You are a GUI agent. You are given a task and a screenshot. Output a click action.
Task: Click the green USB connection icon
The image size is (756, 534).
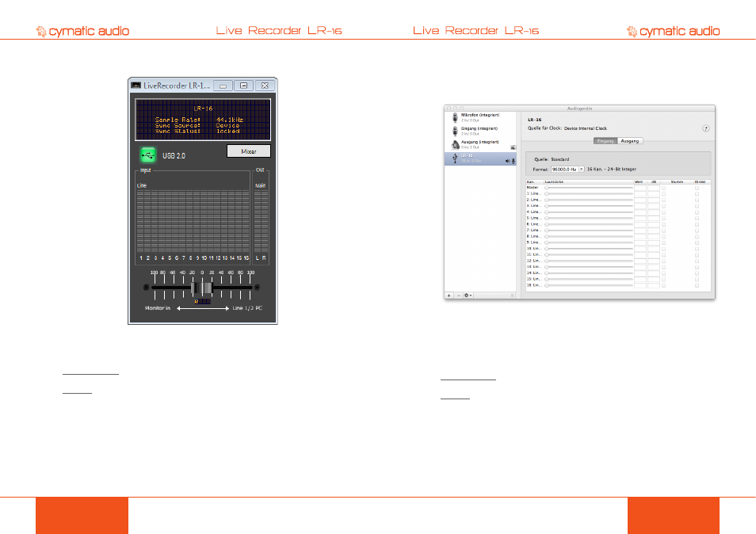click(148, 155)
